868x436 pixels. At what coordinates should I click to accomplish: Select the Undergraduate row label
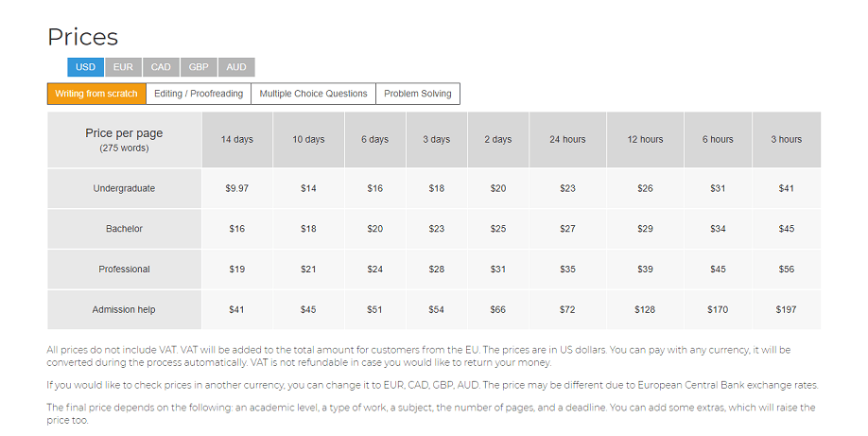click(124, 188)
